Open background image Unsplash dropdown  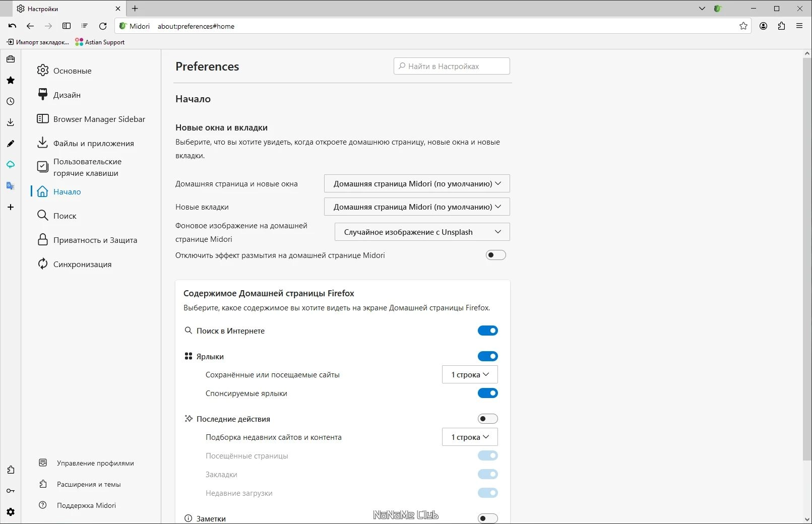(422, 232)
